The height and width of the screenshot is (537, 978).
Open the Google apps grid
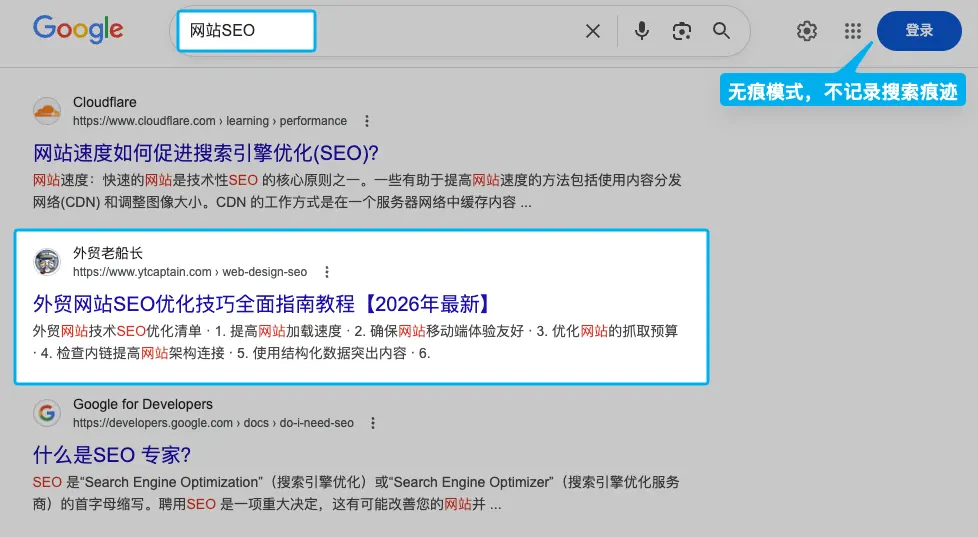coord(852,31)
